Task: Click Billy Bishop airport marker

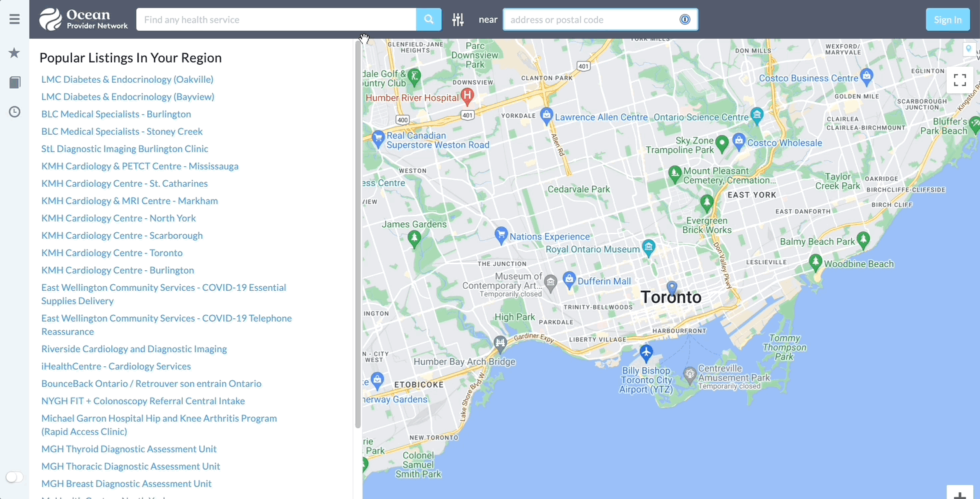Action: pyautogui.click(x=645, y=352)
